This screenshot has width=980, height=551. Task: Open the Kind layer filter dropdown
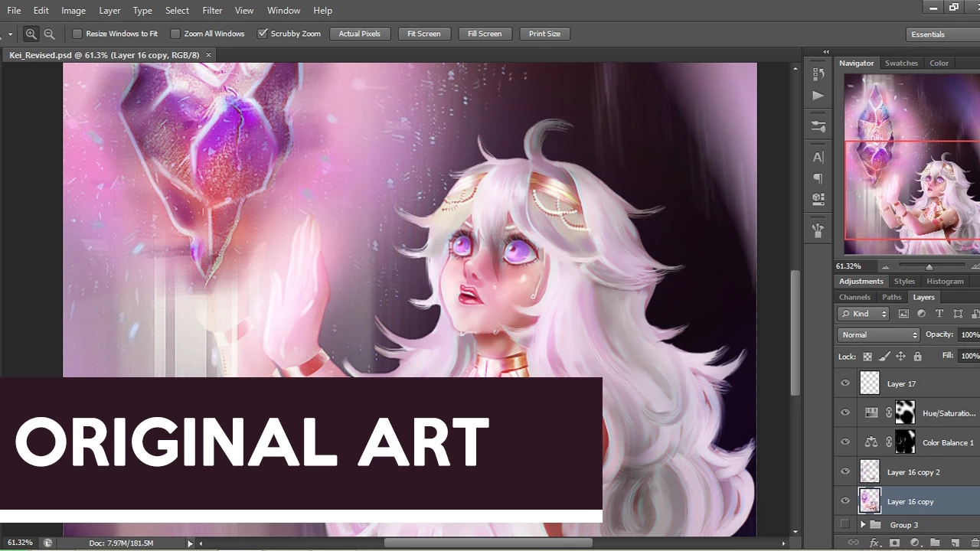tap(863, 314)
